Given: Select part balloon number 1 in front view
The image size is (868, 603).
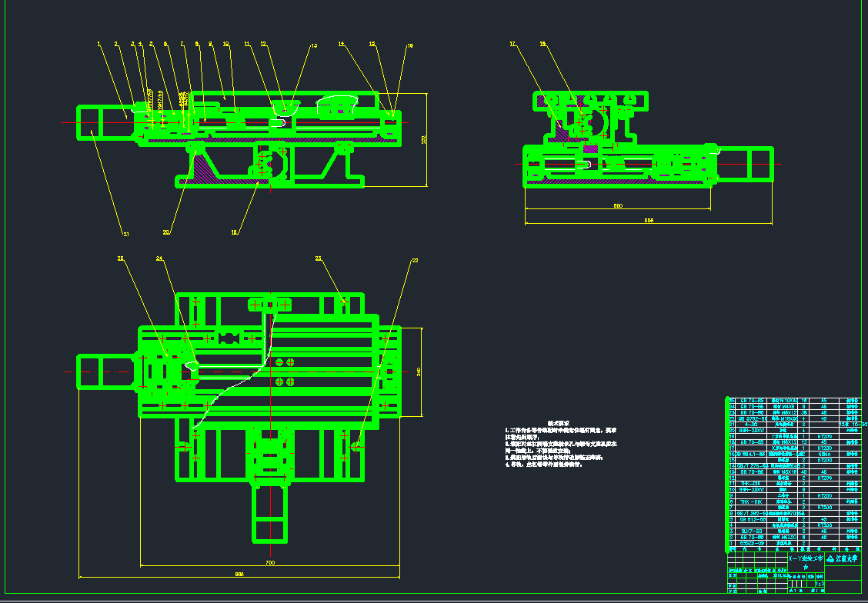Looking at the screenshot, I should point(98,44).
